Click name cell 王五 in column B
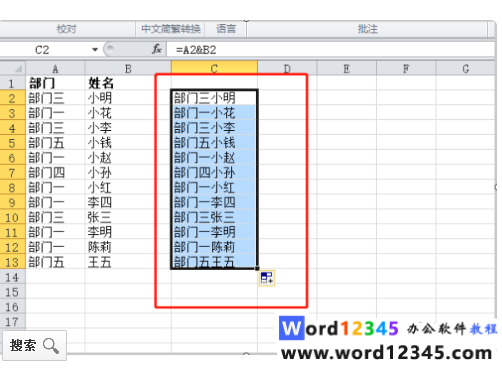The height and width of the screenshot is (369, 502). [x=128, y=262]
